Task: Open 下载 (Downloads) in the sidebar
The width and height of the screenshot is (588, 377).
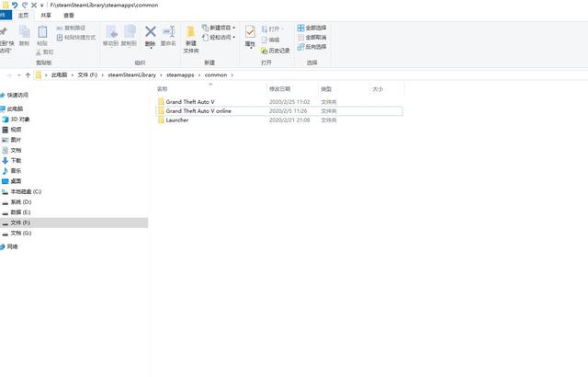Action: pyautogui.click(x=16, y=161)
